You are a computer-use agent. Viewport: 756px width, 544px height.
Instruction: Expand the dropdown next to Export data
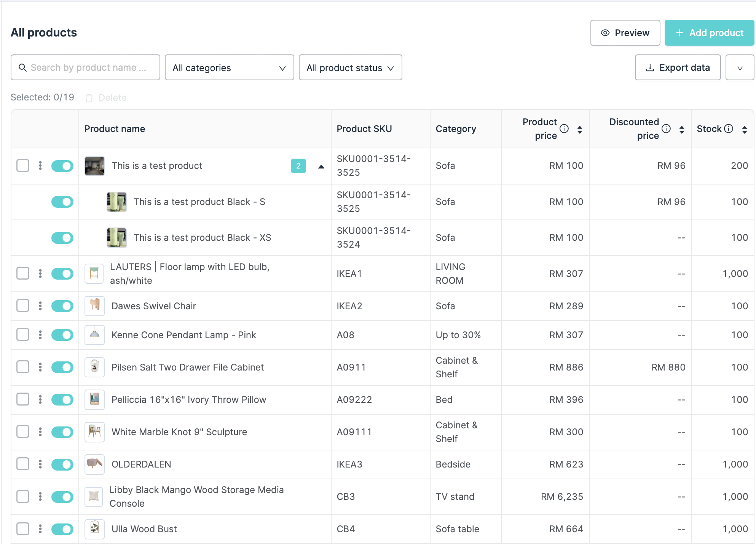[x=740, y=68]
